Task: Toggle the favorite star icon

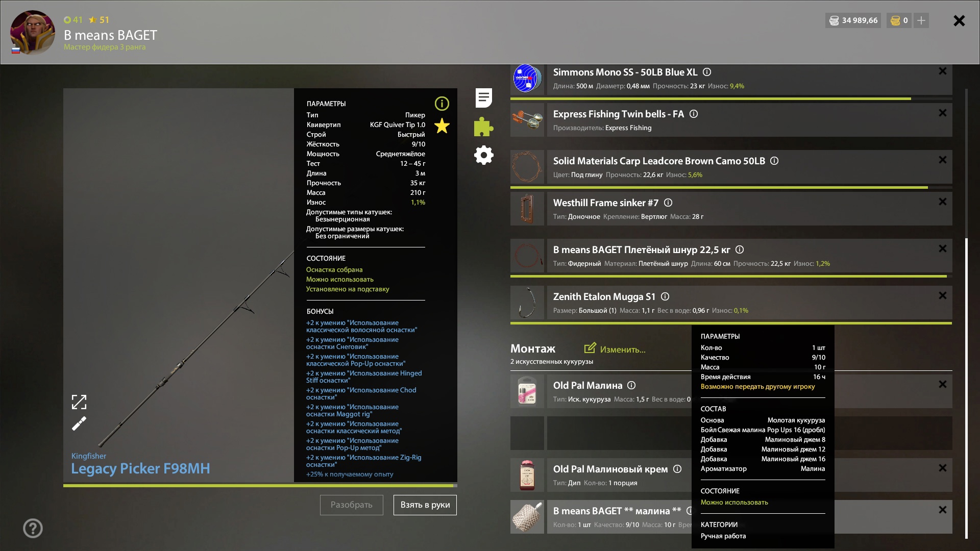Action: pos(442,126)
